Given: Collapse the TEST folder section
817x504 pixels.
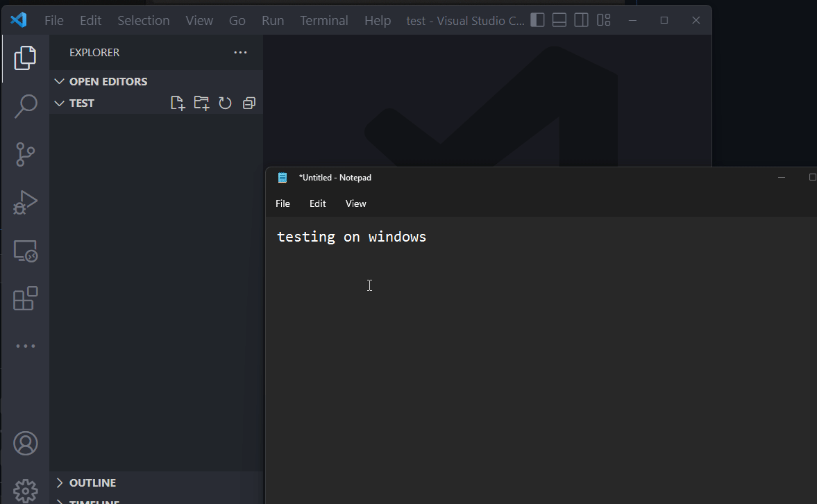Looking at the screenshot, I should point(59,103).
